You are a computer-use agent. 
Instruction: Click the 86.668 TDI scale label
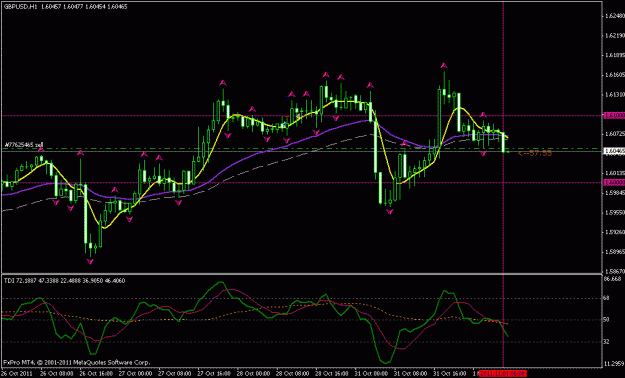tap(613, 278)
